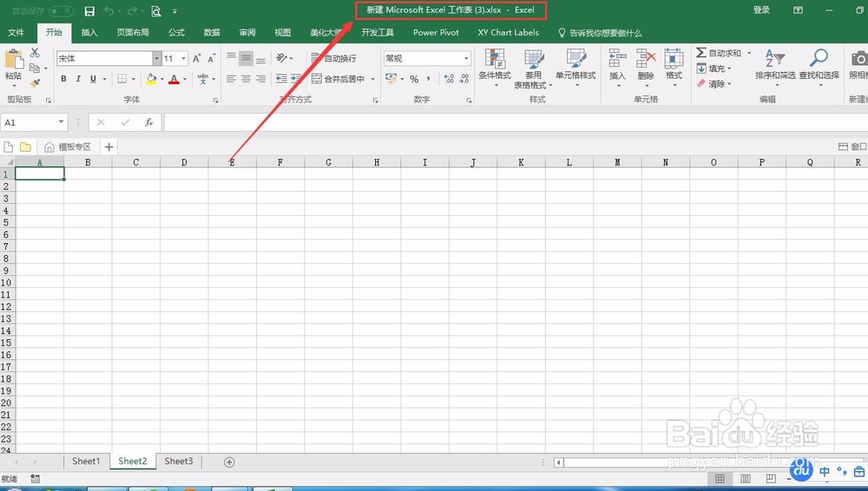Apply the red font color A
Screen dimensions: 868x491
click(174, 79)
